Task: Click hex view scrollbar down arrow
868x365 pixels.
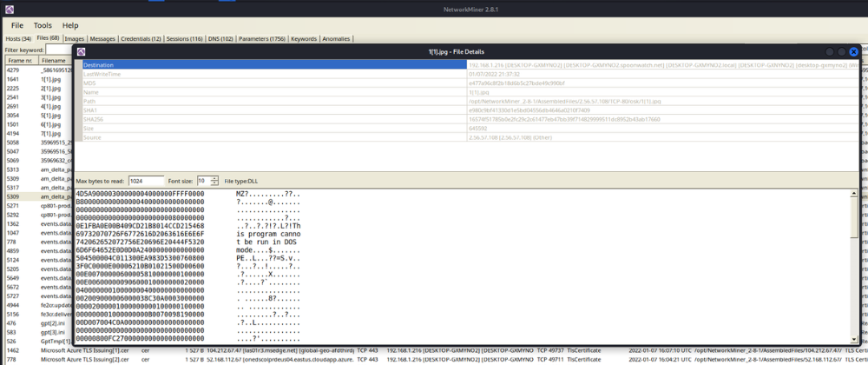Action: point(854,339)
